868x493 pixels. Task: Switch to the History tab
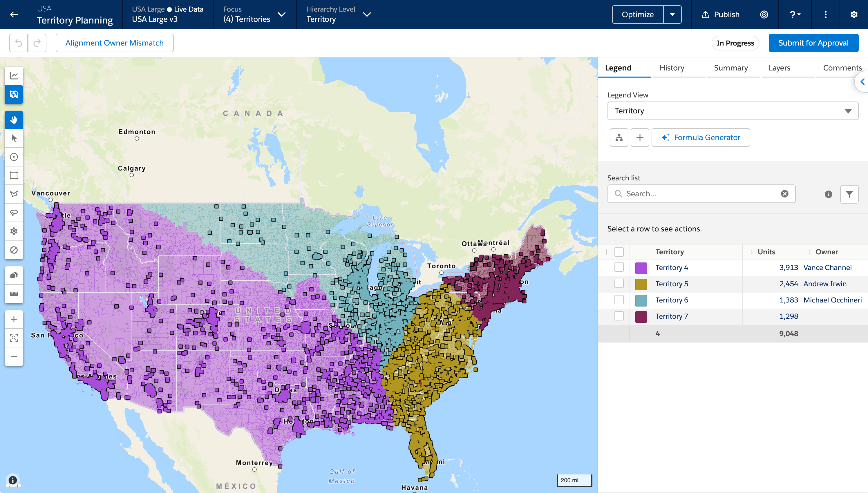pos(672,68)
